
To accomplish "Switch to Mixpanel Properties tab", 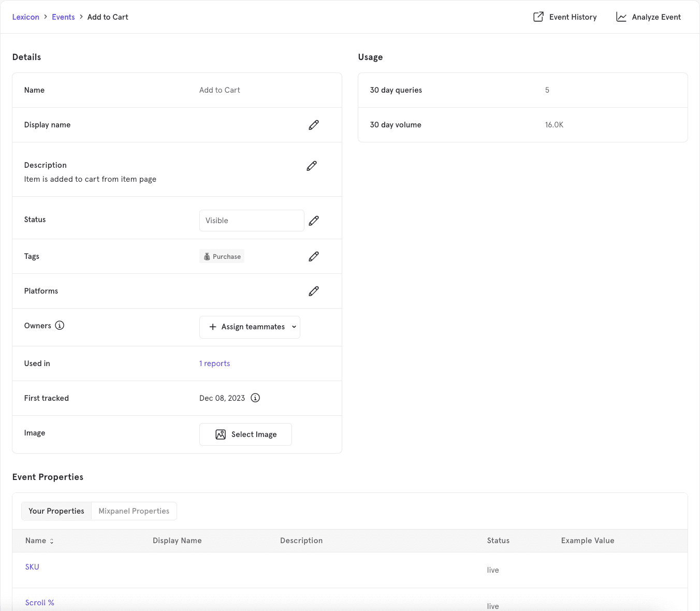I will pyautogui.click(x=134, y=511).
